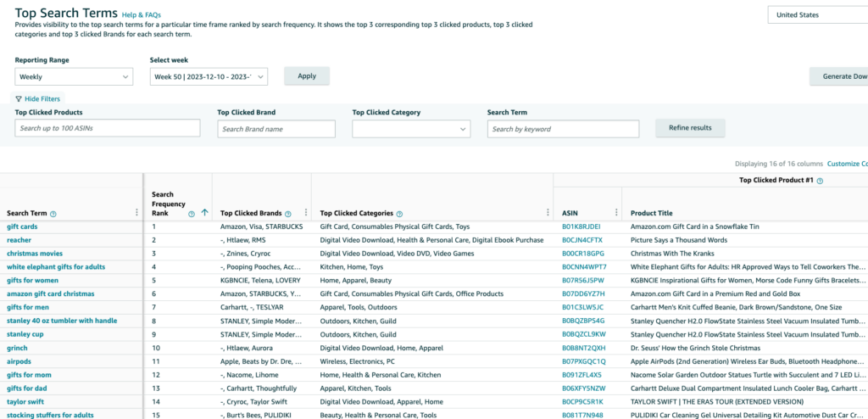Image resolution: width=868 pixels, height=419 pixels.
Task: Open ASIN B0CJN4CFTX link
Action: click(582, 240)
